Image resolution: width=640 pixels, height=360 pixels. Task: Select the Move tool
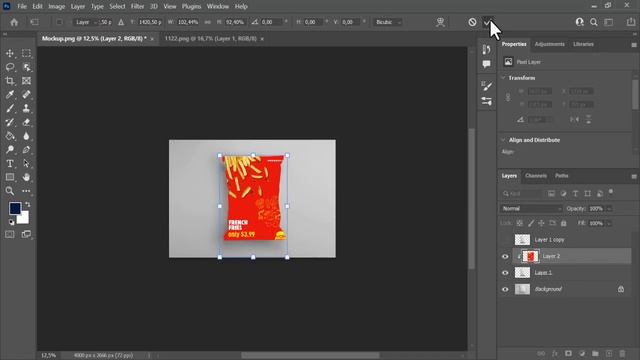point(10,53)
